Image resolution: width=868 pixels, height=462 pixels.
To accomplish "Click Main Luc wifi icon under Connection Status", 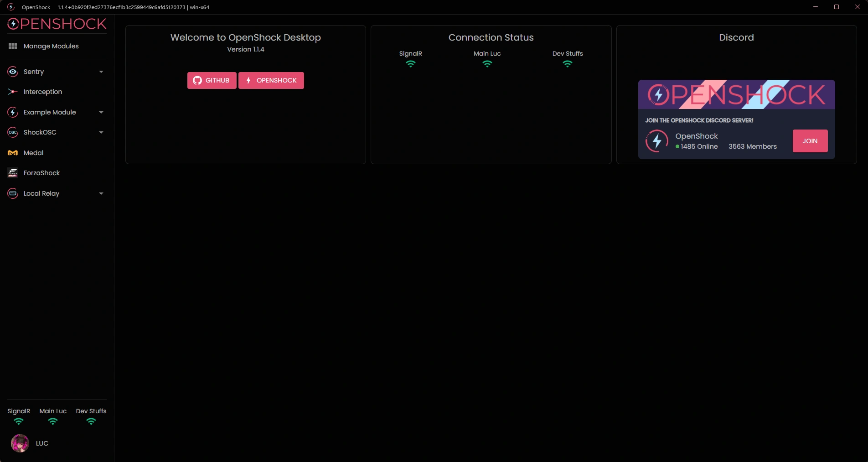I will [x=487, y=64].
